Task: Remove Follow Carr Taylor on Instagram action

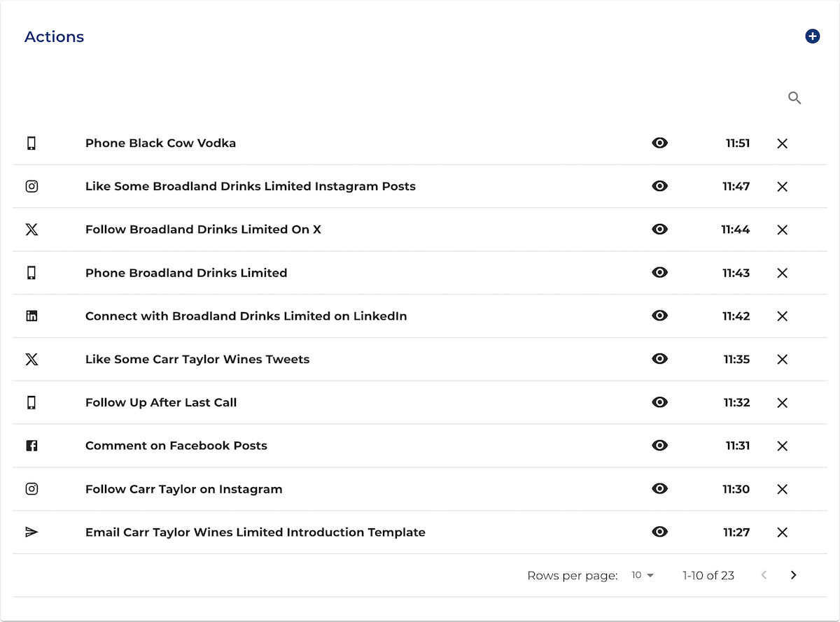Action: tap(783, 489)
